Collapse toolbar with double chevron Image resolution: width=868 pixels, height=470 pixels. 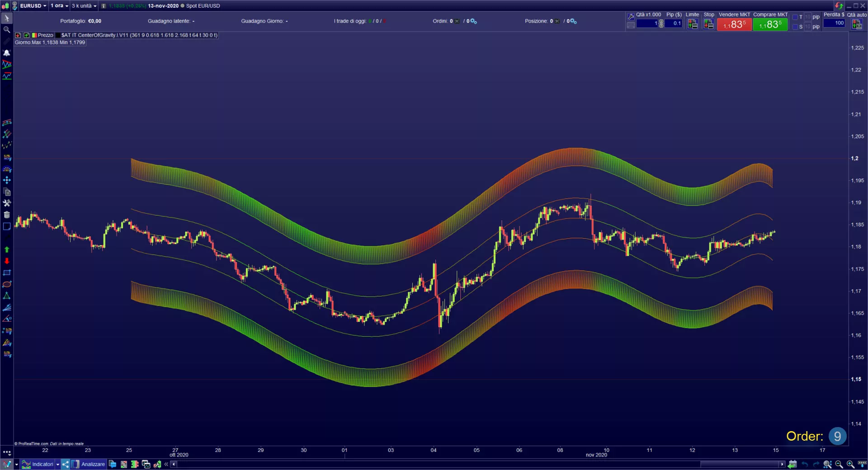pos(166,464)
